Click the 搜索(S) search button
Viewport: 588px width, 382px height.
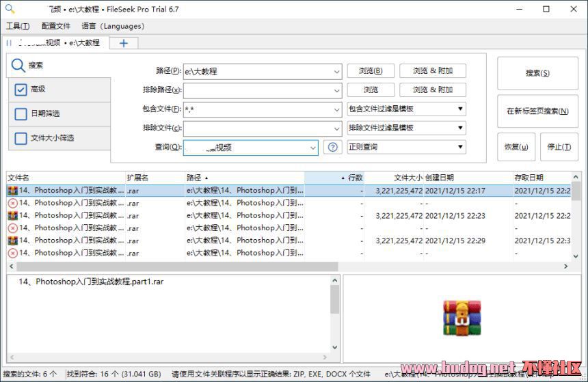coord(537,73)
